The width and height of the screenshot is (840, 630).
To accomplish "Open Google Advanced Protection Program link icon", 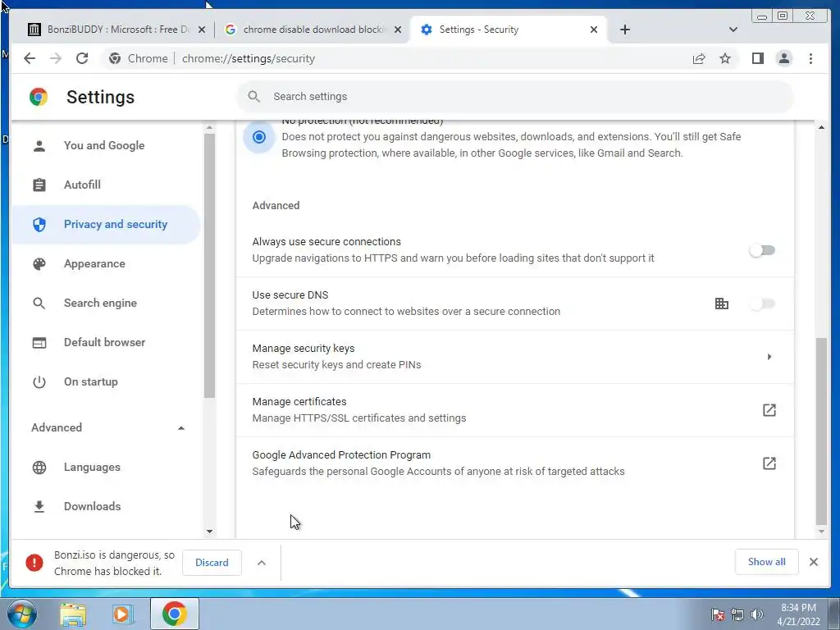I will 769,463.
